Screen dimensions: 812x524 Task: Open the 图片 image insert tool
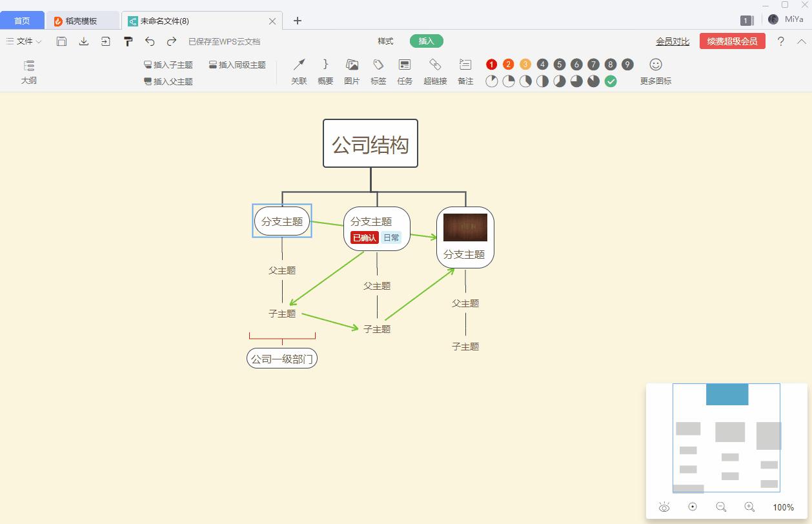[351, 71]
